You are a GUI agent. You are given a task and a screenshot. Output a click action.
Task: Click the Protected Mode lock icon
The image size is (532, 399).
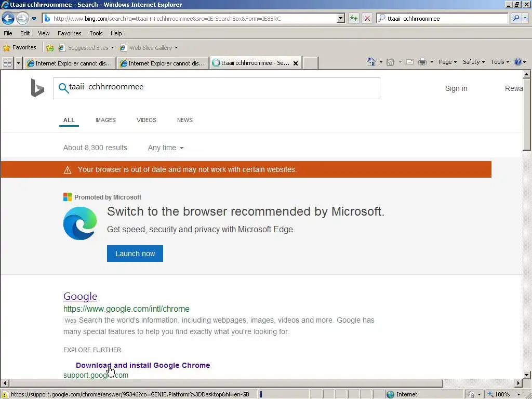[471, 394]
